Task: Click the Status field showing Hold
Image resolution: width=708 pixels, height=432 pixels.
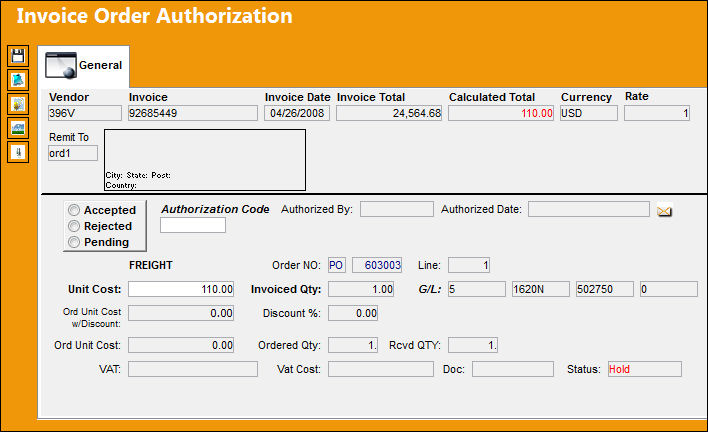Action: 645,369
